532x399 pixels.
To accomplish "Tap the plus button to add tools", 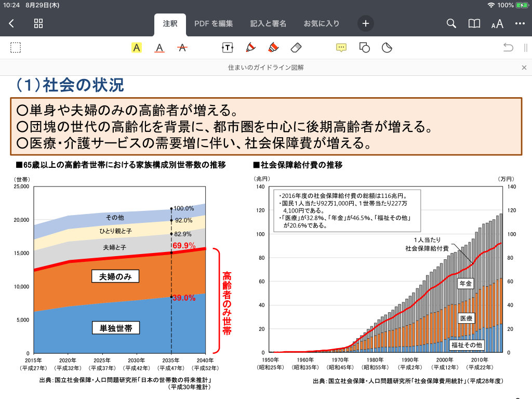I will 365,23.
